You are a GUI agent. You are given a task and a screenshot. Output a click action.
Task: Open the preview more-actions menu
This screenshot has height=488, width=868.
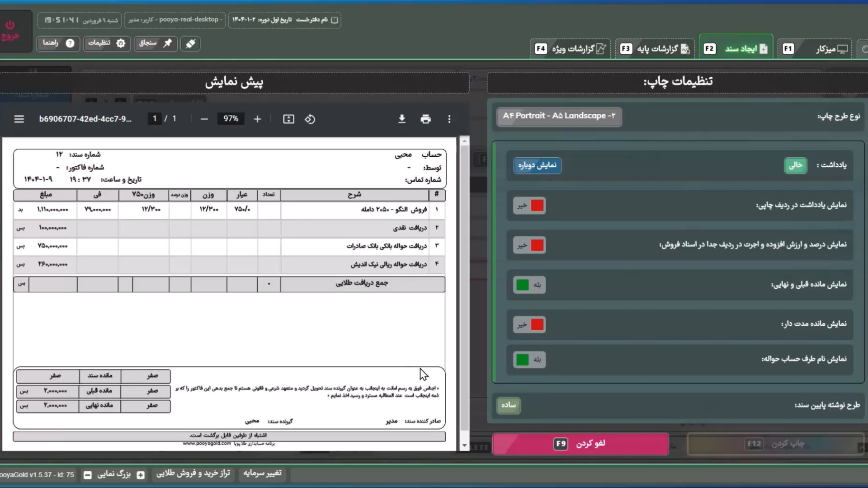pyautogui.click(x=449, y=119)
